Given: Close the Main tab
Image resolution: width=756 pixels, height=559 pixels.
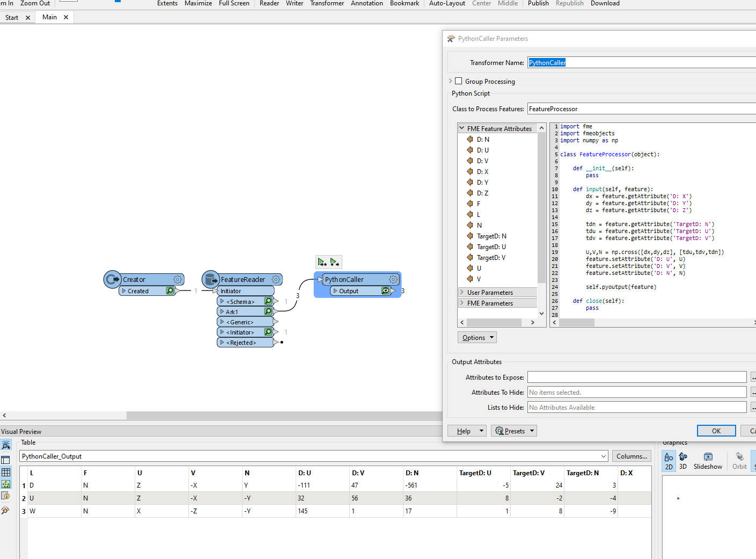Looking at the screenshot, I should 66,17.
